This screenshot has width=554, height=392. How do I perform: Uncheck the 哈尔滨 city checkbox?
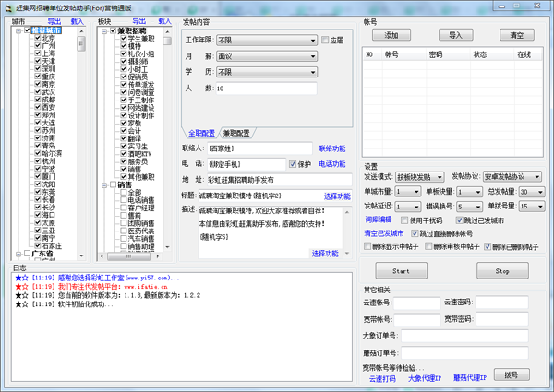[x=38, y=153]
